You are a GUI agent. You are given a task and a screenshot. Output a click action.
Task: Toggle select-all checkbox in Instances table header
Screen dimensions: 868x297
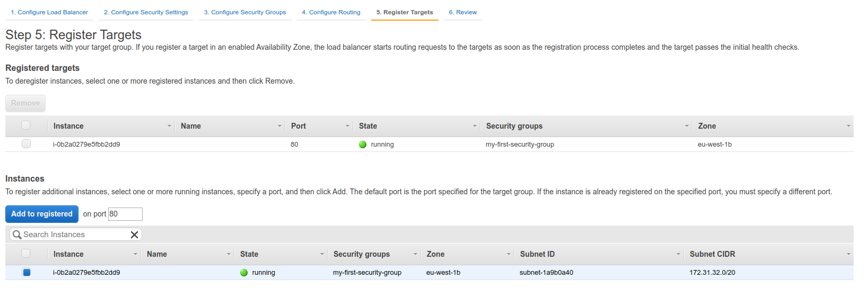[x=26, y=254]
